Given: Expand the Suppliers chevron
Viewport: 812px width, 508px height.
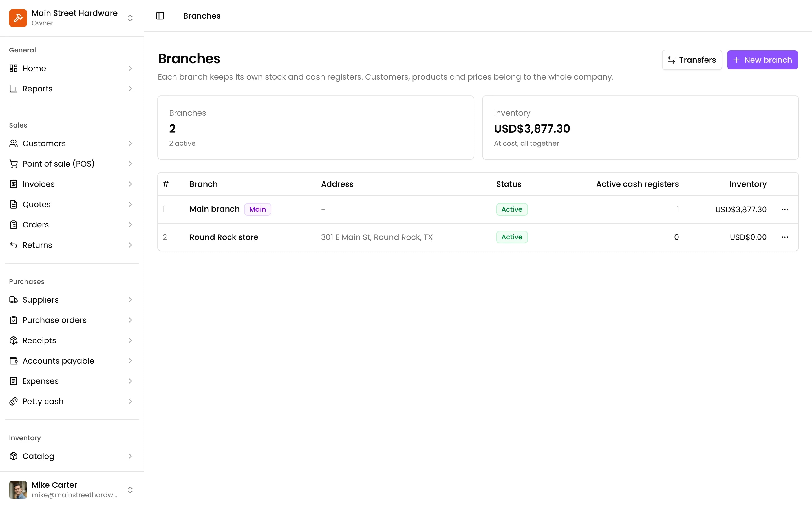Looking at the screenshot, I should pyautogui.click(x=130, y=300).
